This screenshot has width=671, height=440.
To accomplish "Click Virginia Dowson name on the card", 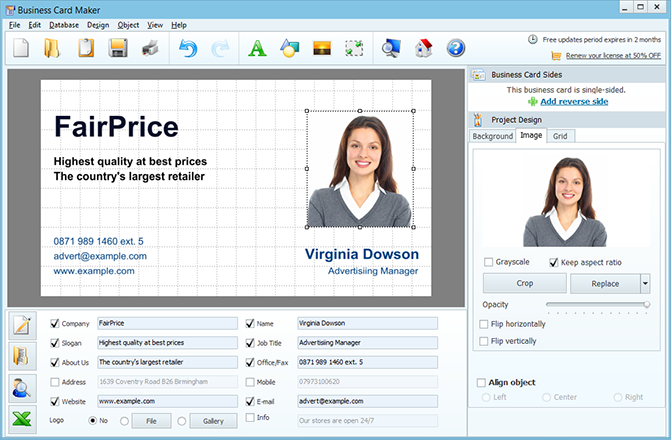I will tap(362, 254).
